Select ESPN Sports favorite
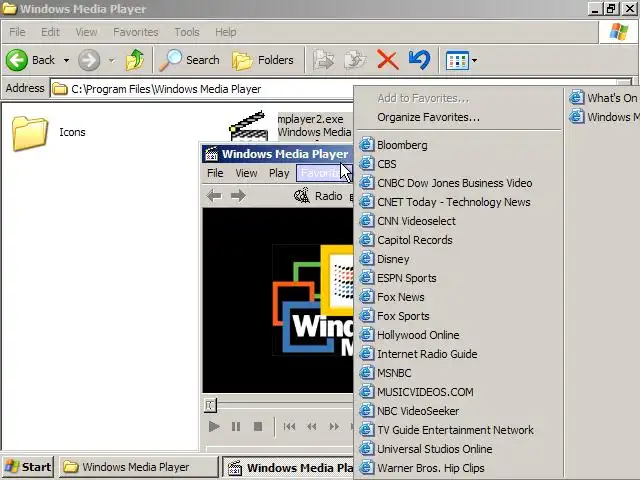 (459, 278)
